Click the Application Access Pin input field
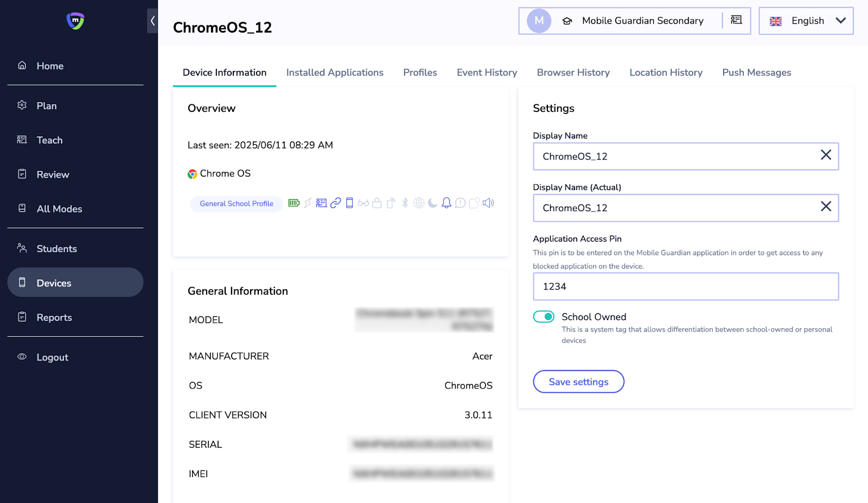Viewport: 868px width, 503px height. click(x=686, y=286)
